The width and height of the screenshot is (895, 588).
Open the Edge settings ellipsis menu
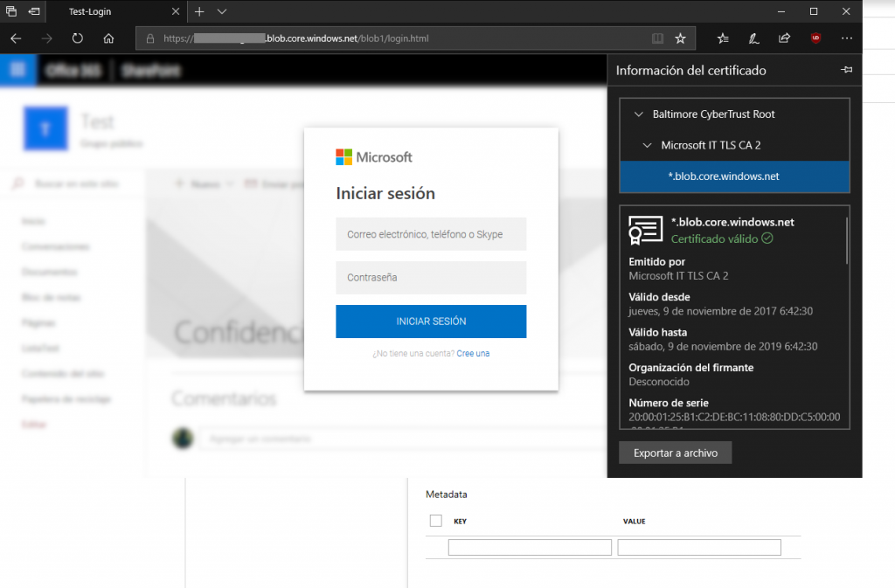(x=846, y=38)
